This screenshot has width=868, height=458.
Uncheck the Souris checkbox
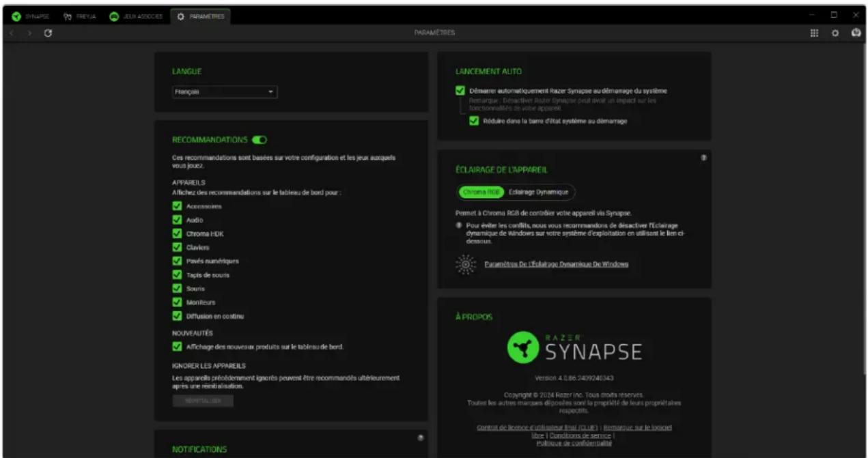[x=177, y=288]
